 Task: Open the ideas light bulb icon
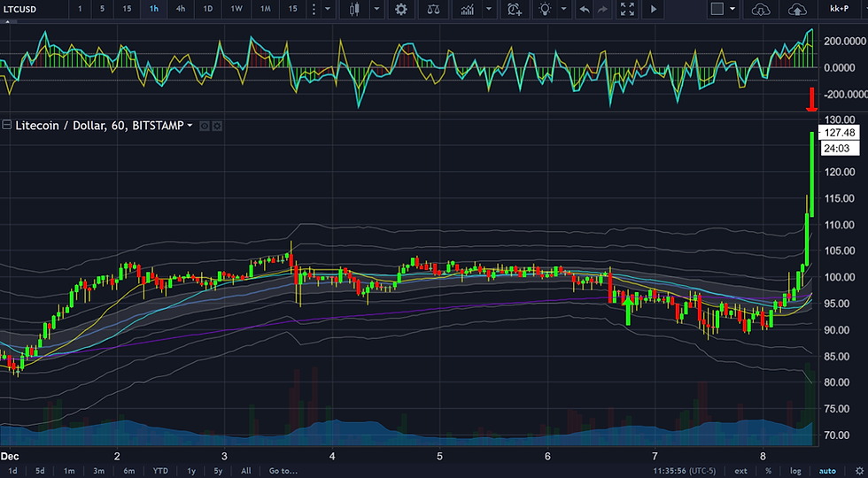[x=546, y=9]
